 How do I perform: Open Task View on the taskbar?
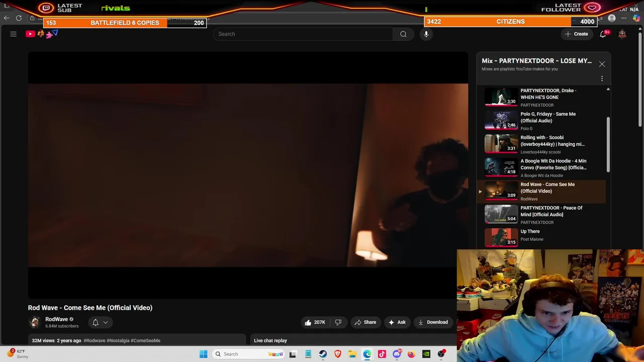(x=293, y=354)
